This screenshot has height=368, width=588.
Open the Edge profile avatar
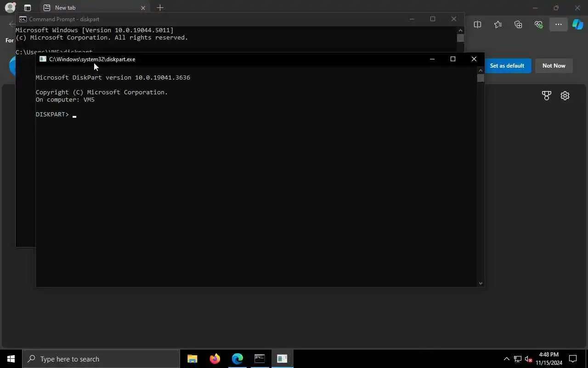coord(10,7)
